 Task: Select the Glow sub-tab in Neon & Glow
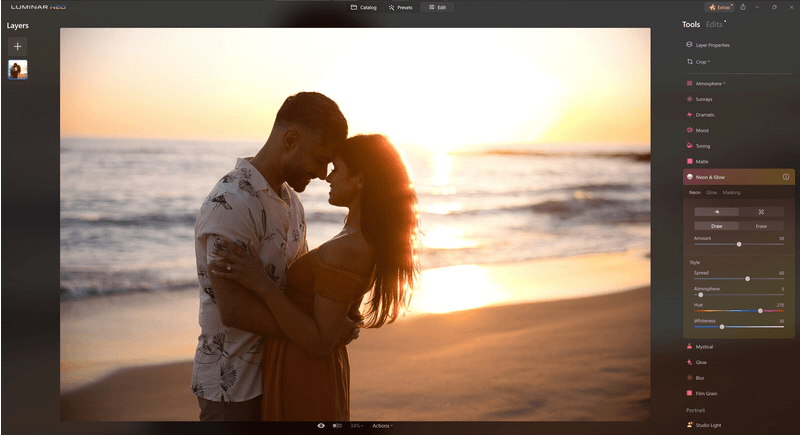coord(712,192)
